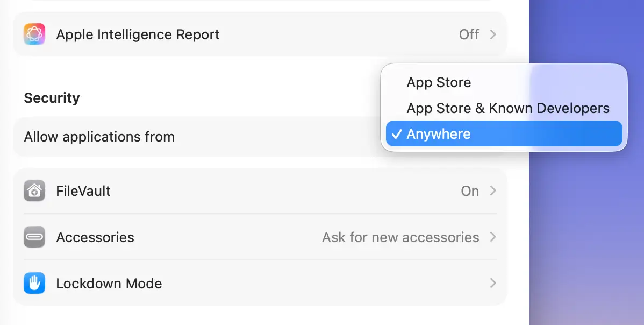Click the checkmark beside Anywhere
Viewport: 644px width, 325px height.
[x=397, y=135]
